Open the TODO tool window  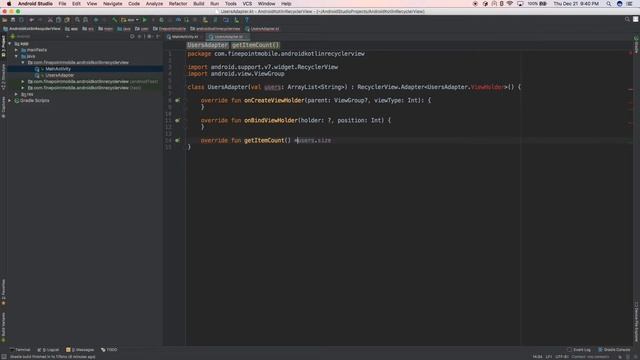[109, 350]
